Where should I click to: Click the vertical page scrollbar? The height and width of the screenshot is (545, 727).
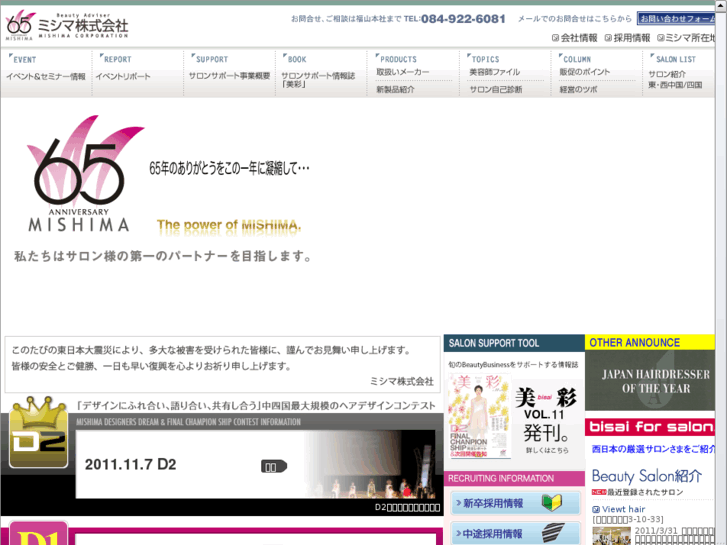coord(721,275)
